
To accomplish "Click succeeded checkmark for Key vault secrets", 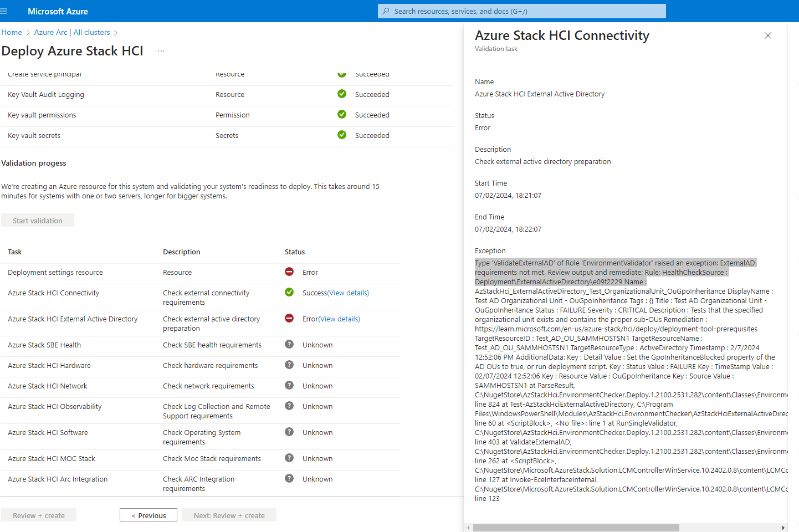I will tap(342, 135).
